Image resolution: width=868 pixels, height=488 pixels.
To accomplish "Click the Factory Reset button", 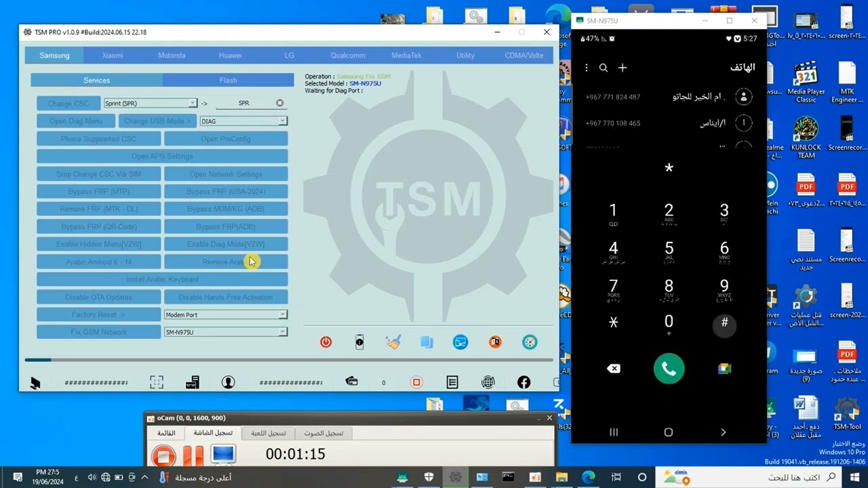I will click(99, 314).
